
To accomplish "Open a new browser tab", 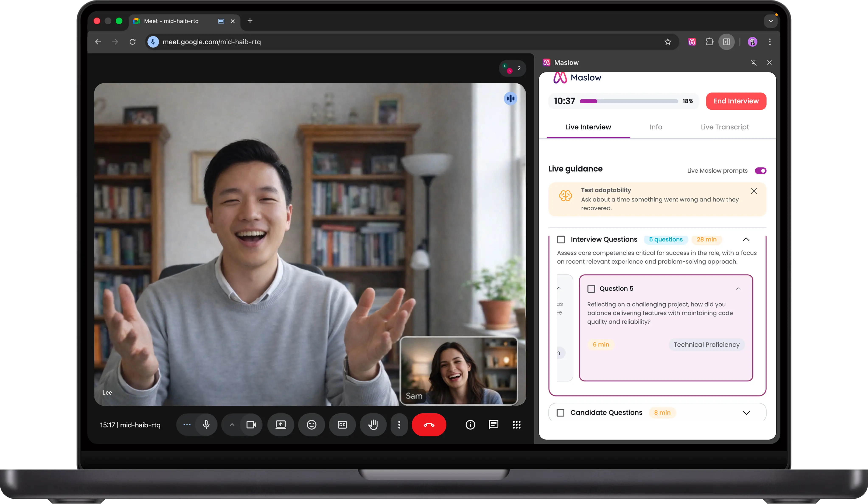I will [x=250, y=21].
